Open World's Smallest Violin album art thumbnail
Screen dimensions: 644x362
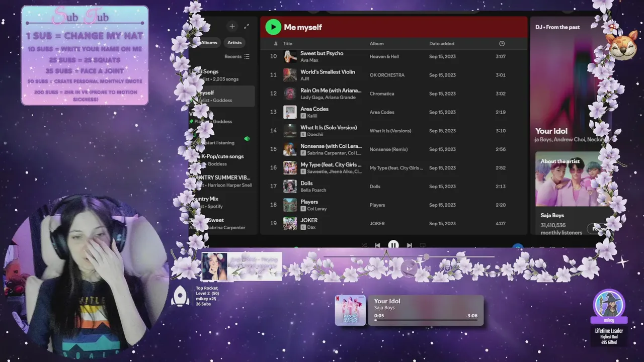click(290, 75)
